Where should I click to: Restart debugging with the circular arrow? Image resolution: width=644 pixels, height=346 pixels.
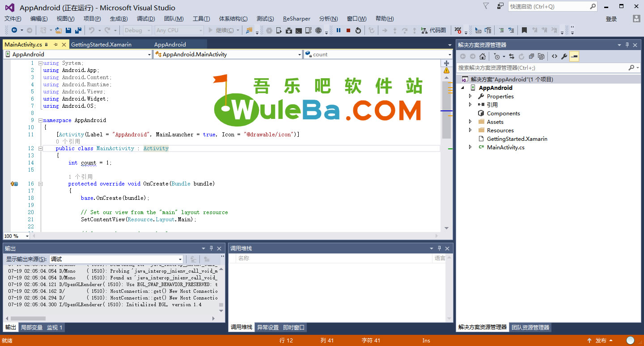[x=358, y=30]
